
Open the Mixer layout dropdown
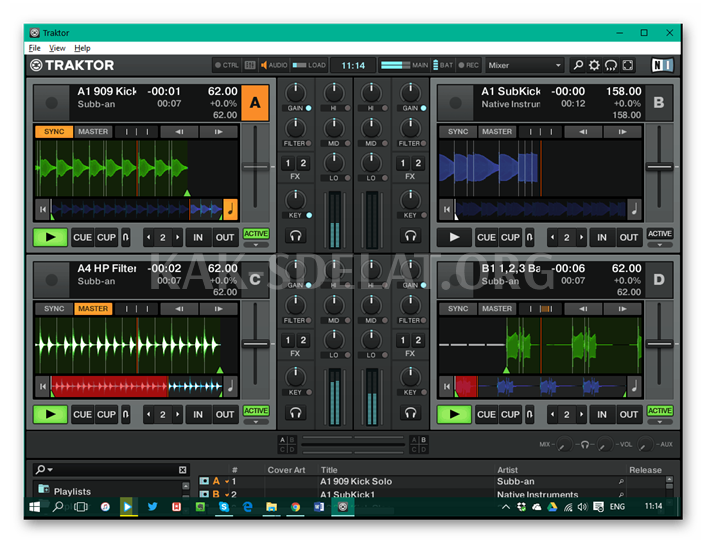[524, 65]
